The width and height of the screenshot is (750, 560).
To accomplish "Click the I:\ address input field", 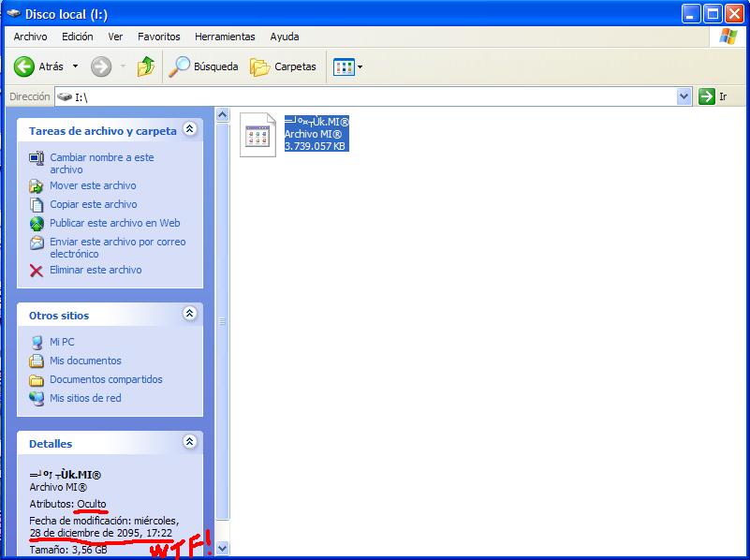I will 373,96.
